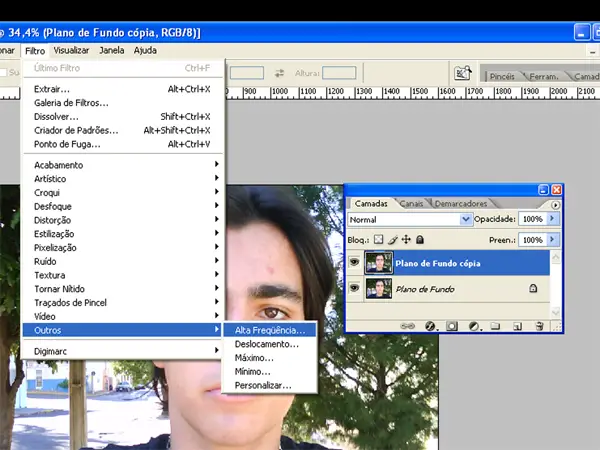
Task: Click the create new layer icon
Action: pos(517,325)
